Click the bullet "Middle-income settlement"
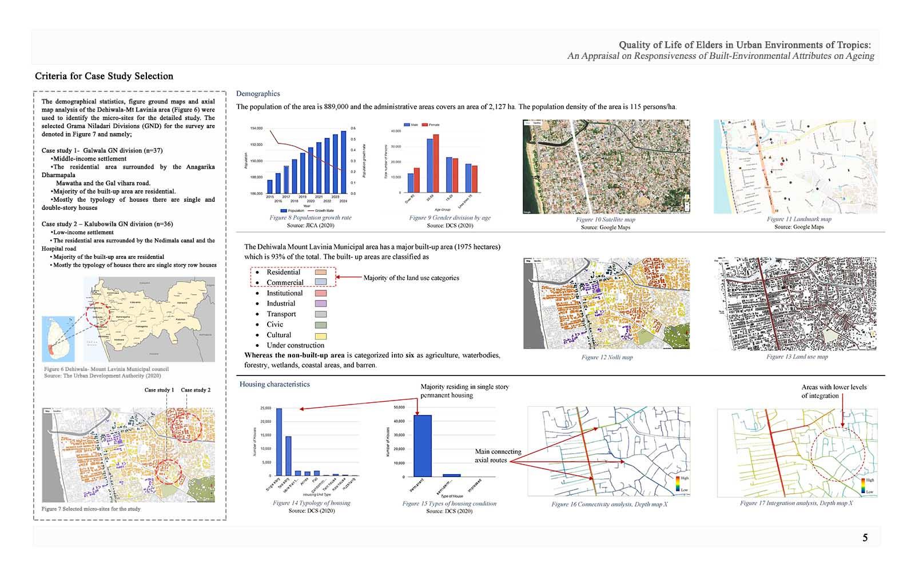This screenshot has width=915, height=588. pyautogui.click(x=89, y=159)
